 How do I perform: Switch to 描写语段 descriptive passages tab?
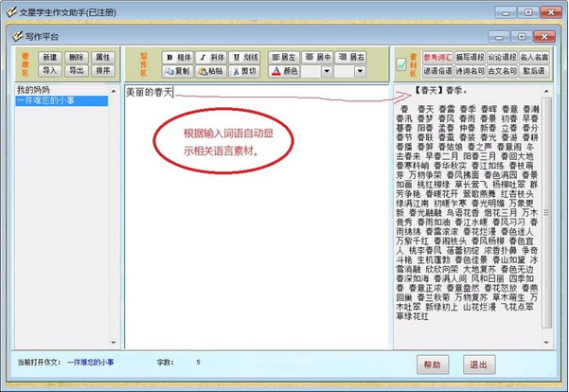point(470,57)
